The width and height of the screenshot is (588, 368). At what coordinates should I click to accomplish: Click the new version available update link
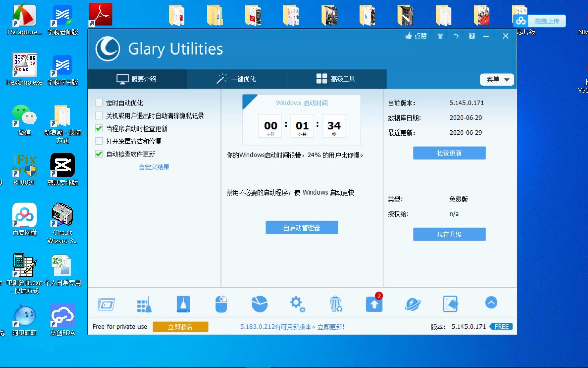[x=293, y=327]
